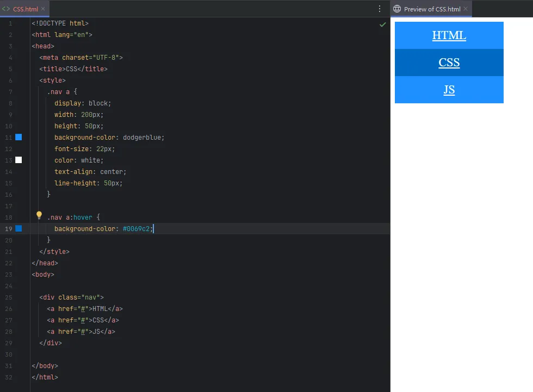Click the '<title>CSS</title>' line
Screen dimensions: 533x392
73,69
